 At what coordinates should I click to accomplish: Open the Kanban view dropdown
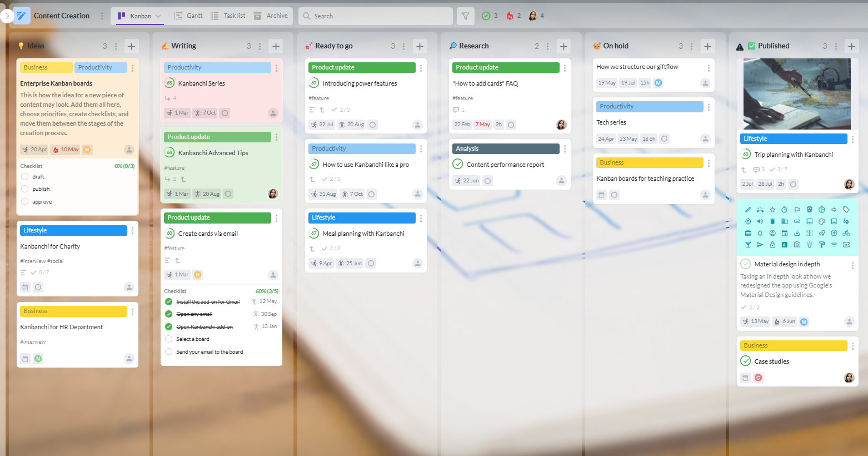coord(139,16)
